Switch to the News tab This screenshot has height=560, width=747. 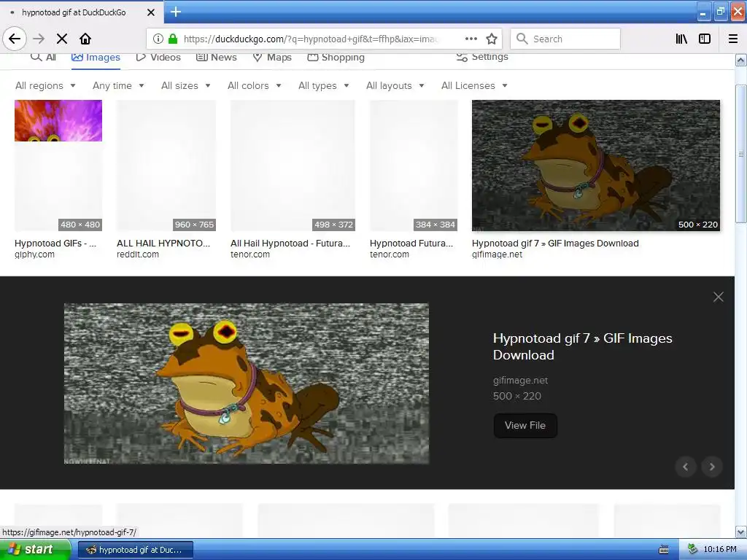pos(216,57)
